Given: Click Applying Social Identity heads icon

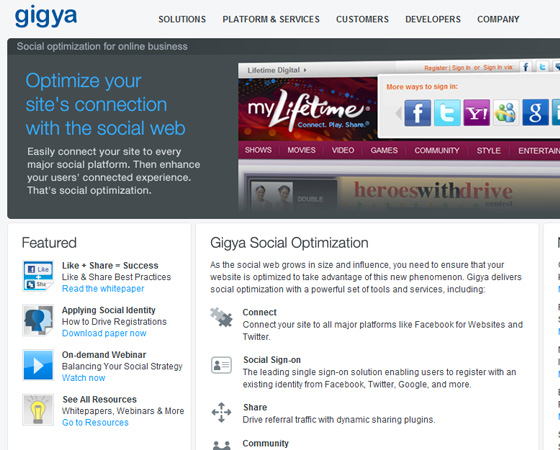Looking at the screenshot, I should click(38, 320).
